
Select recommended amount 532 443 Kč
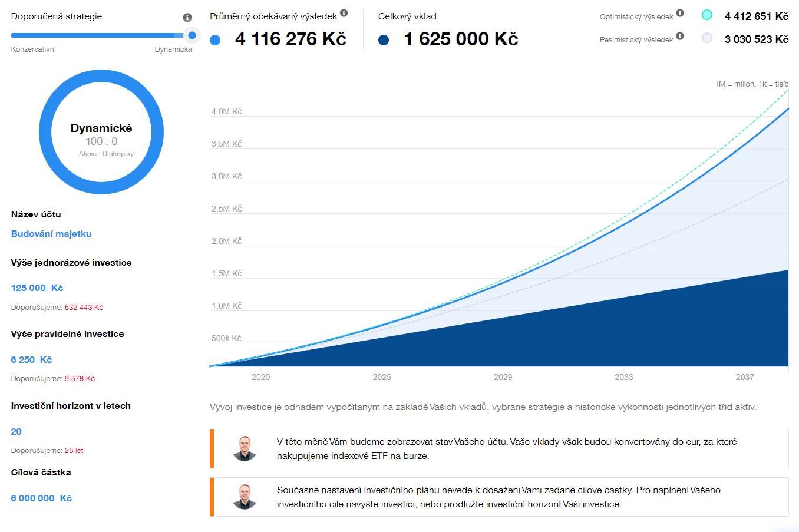[84, 308]
